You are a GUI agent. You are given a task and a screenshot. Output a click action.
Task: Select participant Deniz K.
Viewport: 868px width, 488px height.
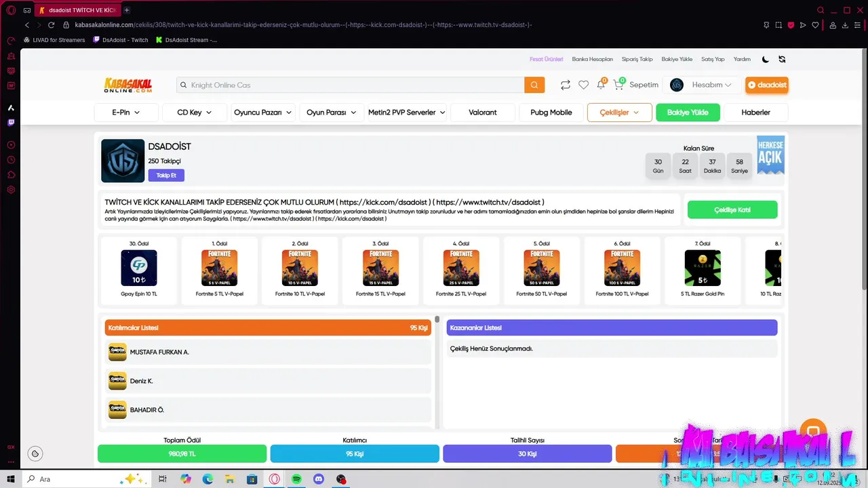pyautogui.click(x=268, y=381)
